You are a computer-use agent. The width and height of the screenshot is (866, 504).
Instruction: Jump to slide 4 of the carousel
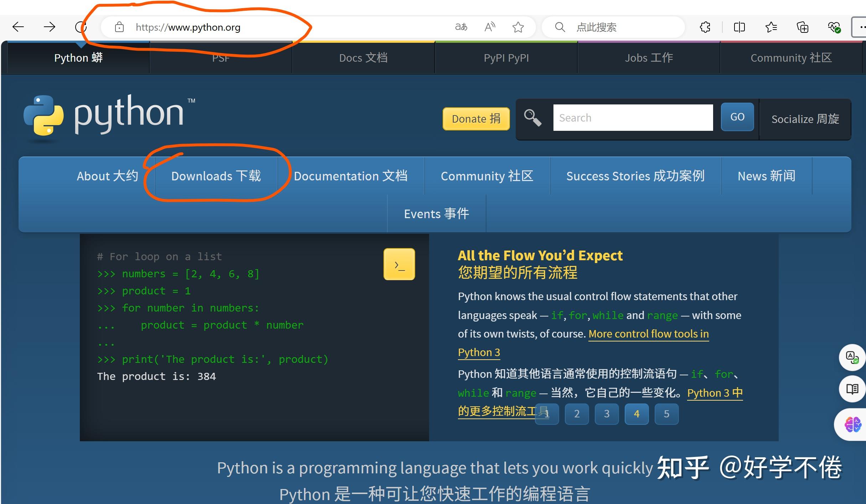coord(636,413)
